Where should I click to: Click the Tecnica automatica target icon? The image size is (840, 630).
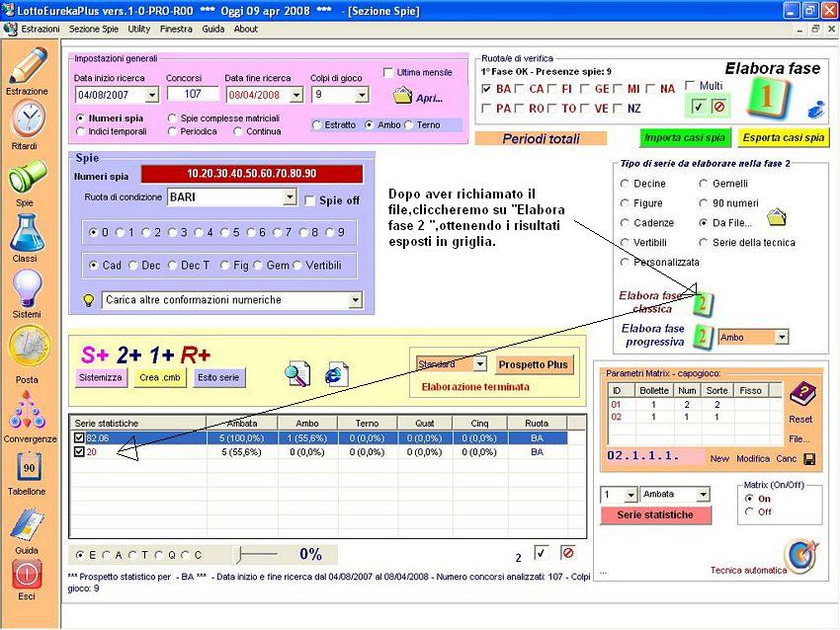tap(801, 556)
